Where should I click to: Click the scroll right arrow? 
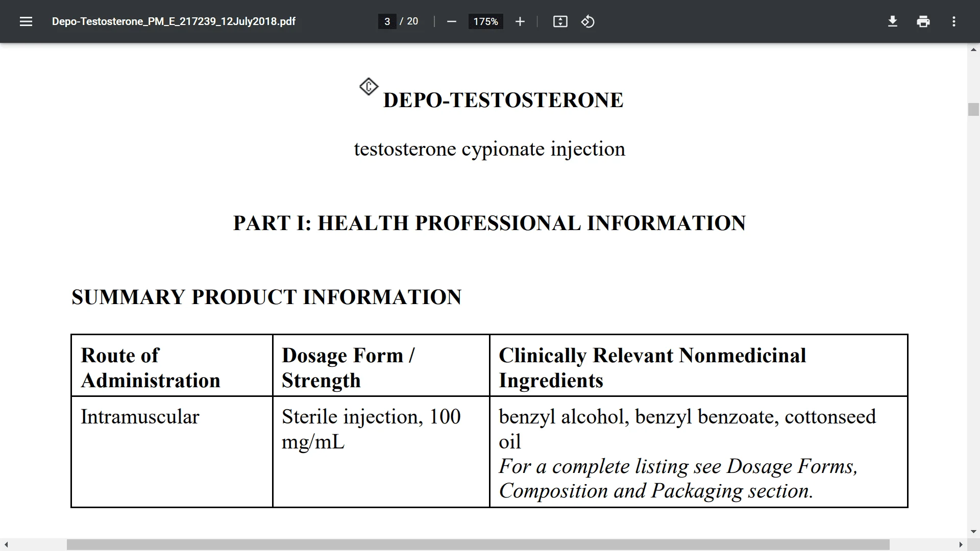961,545
